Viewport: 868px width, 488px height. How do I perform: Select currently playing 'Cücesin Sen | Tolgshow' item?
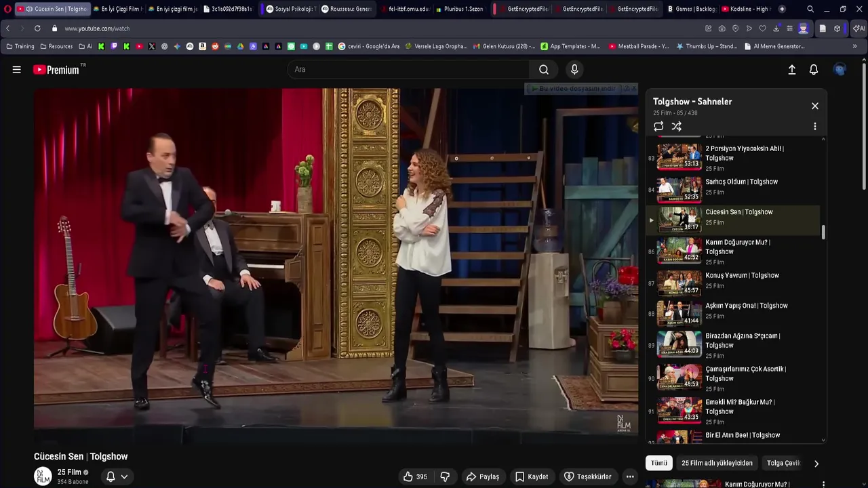(x=734, y=220)
